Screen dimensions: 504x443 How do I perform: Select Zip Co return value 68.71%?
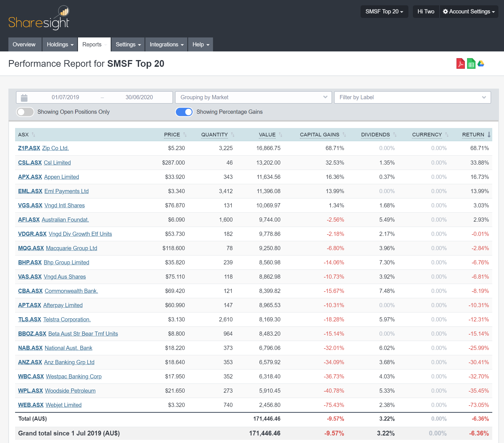(479, 148)
